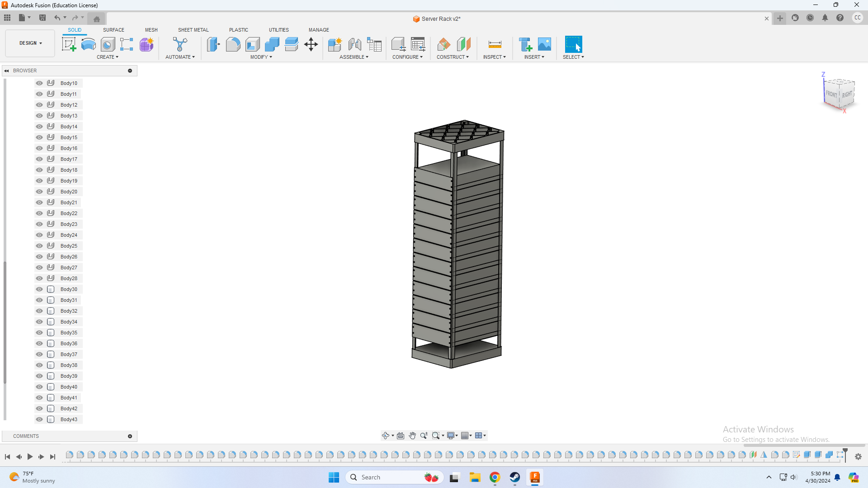Click the Insert Canvas image icon
Screen dimensions: 868x488
545,44
